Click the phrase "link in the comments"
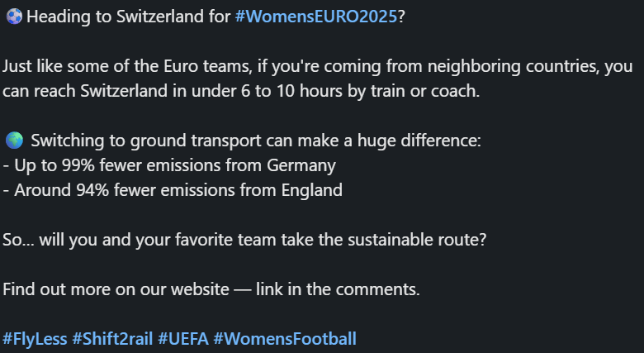Image resolution: width=644 pixels, height=353 pixels. (339, 289)
